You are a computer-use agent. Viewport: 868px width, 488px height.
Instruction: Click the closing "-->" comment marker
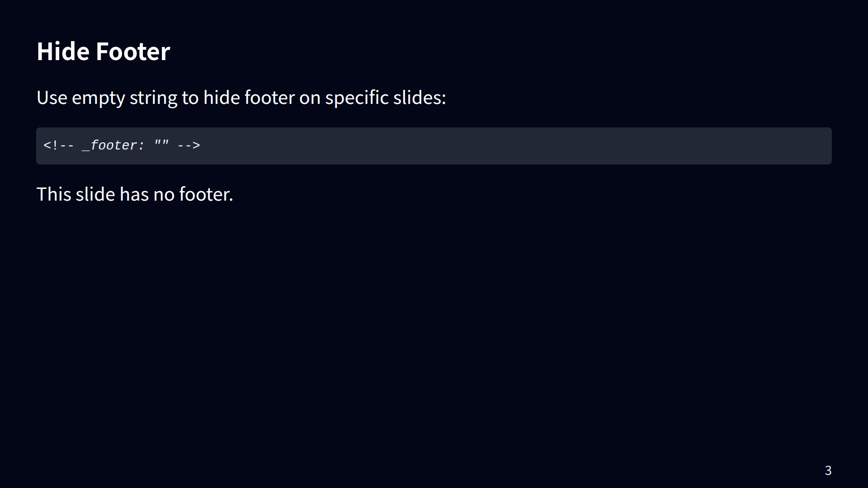pyautogui.click(x=189, y=145)
